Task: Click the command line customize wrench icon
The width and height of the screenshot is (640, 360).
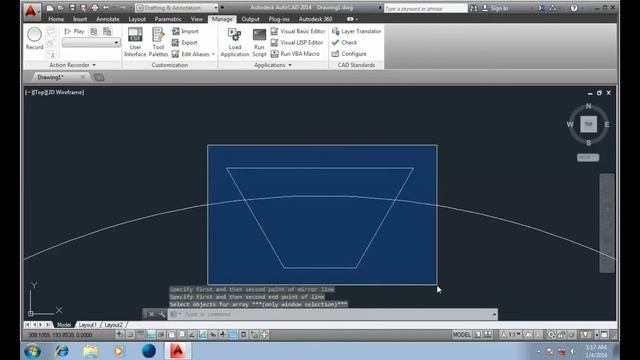Action: pos(162,314)
